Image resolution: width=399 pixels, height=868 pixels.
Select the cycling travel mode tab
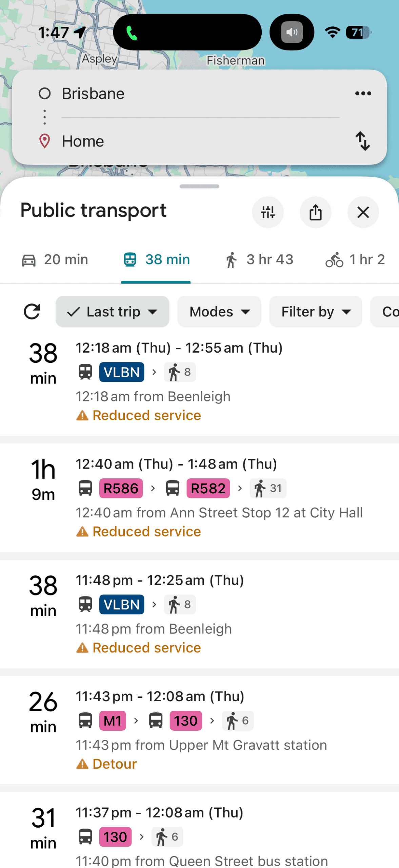pos(355,260)
